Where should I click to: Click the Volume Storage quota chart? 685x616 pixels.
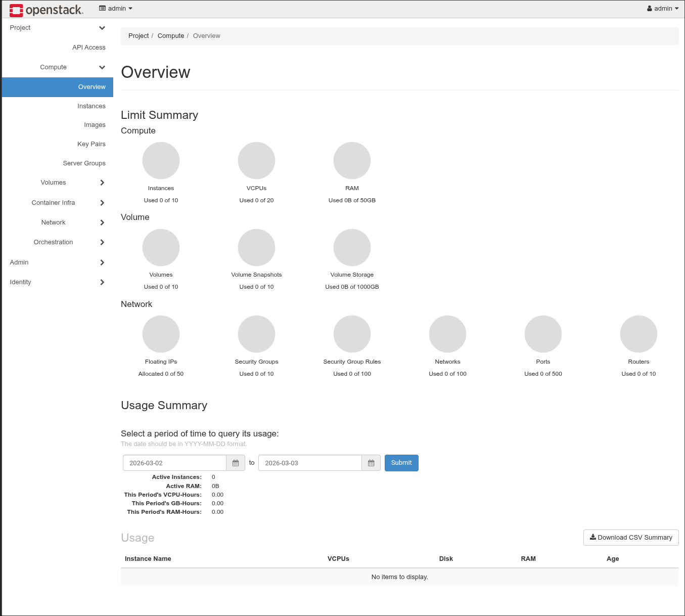click(352, 248)
